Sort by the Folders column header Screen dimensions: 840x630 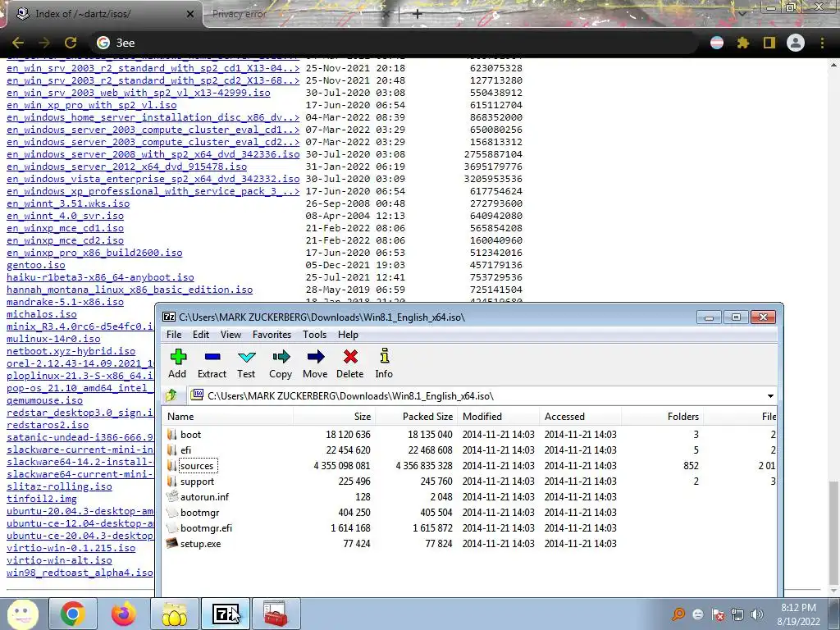pyautogui.click(x=662, y=416)
